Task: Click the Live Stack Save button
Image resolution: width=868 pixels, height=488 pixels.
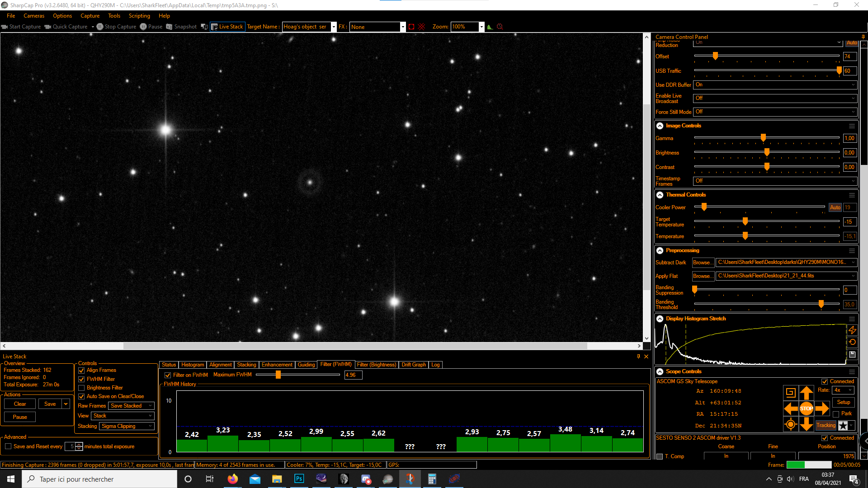Action: point(50,404)
